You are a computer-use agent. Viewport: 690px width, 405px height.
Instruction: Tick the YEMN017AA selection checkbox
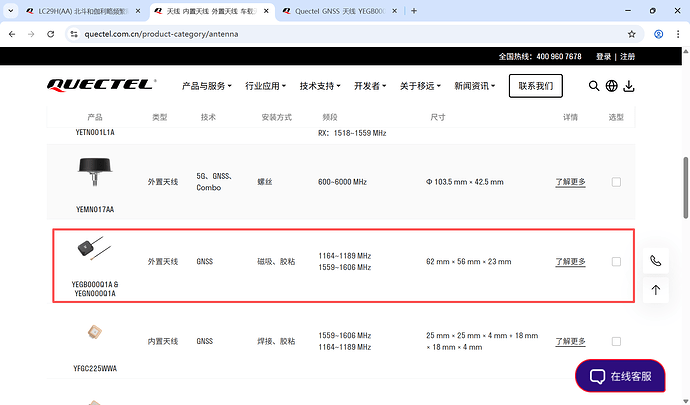pyautogui.click(x=616, y=182)
